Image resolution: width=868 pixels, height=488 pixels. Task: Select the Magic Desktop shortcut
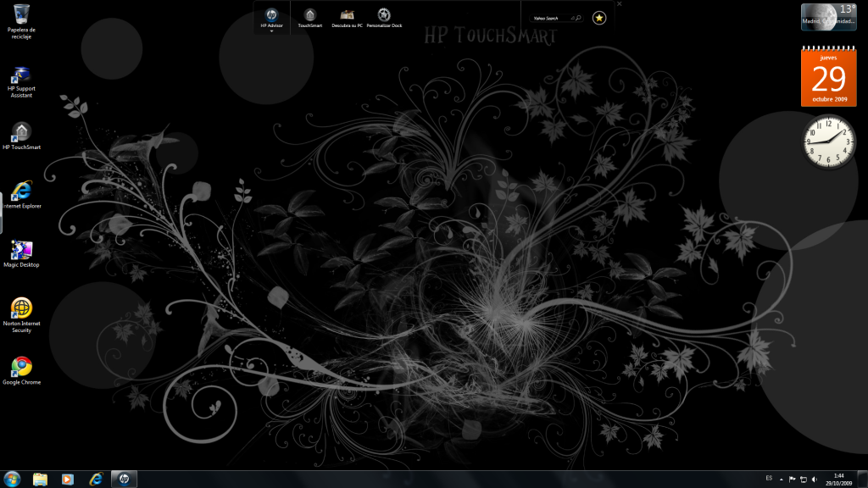pyautogui.click(x=21, y=250)
